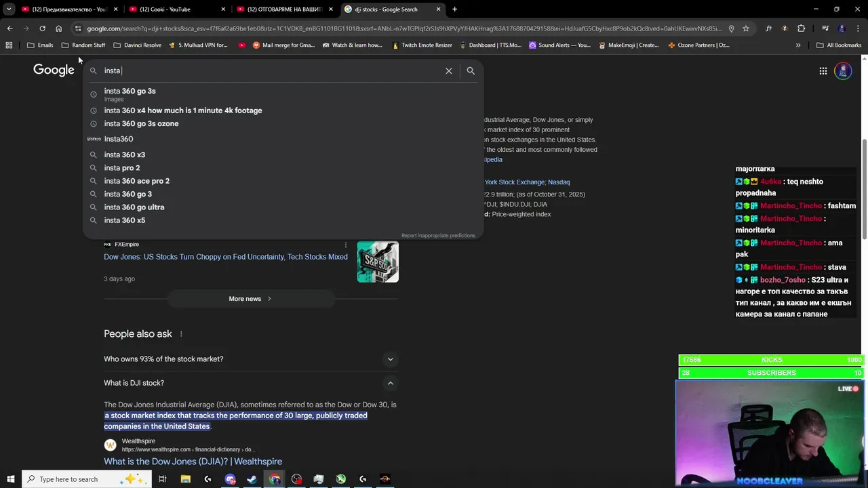Click the More news button
Viewport: 868px width, 488px height.
tap(250, 299)
